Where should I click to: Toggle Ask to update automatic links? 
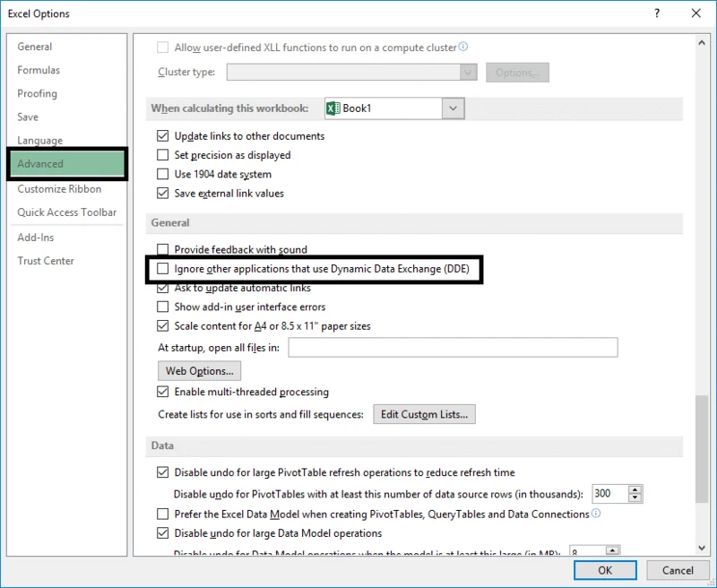pyautogui.click(x=162, y=288)
